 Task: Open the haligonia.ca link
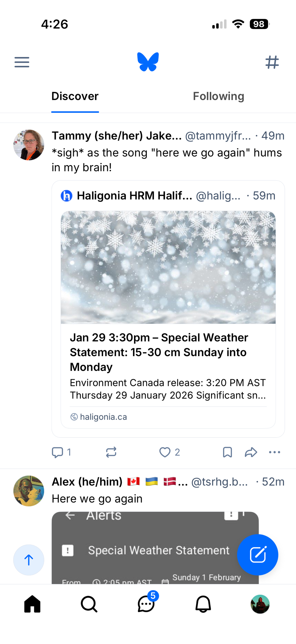(x=103, y=417)
